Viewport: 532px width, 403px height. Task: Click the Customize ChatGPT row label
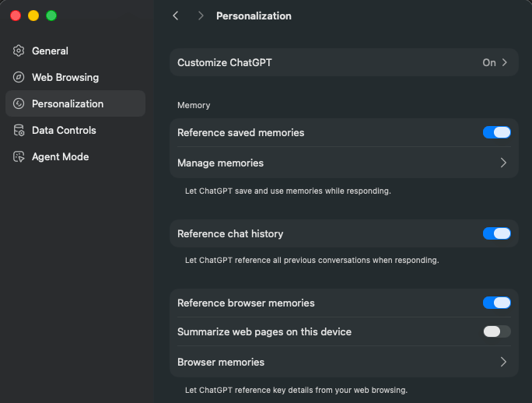[225, 62]
